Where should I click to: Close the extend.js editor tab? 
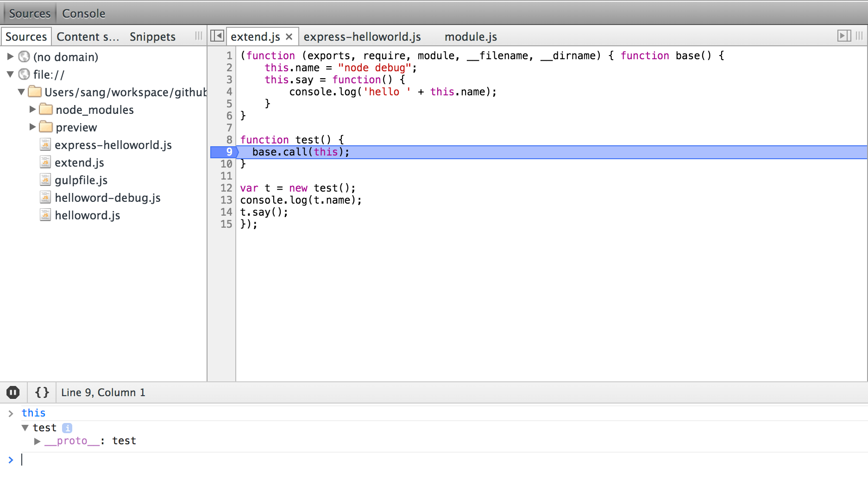click(289, 37)
